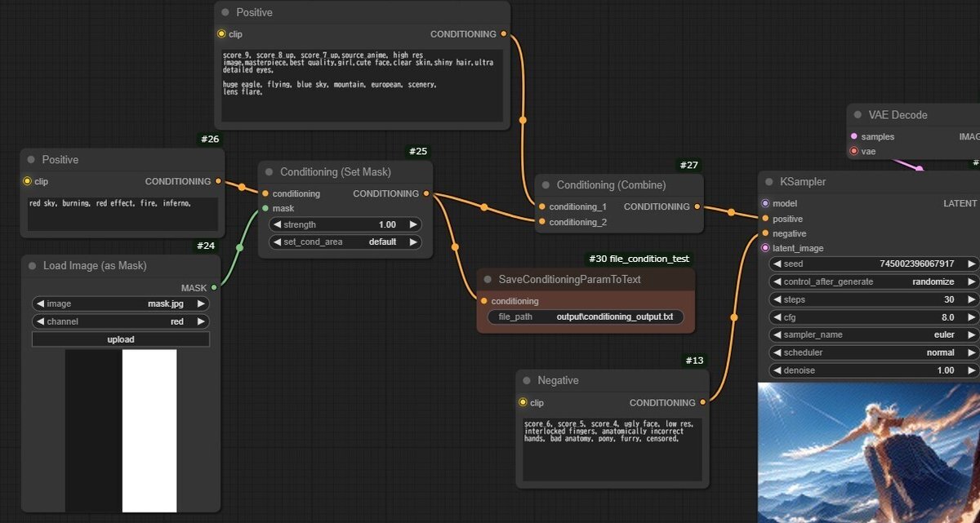Image resolution: width=980 pixels, height=523 pixels.
Task: Click the MASK output dot on Load Image node
Action: (213, 287)
